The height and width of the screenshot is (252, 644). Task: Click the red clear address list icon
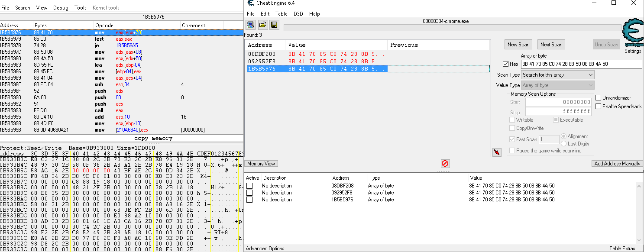445,164
